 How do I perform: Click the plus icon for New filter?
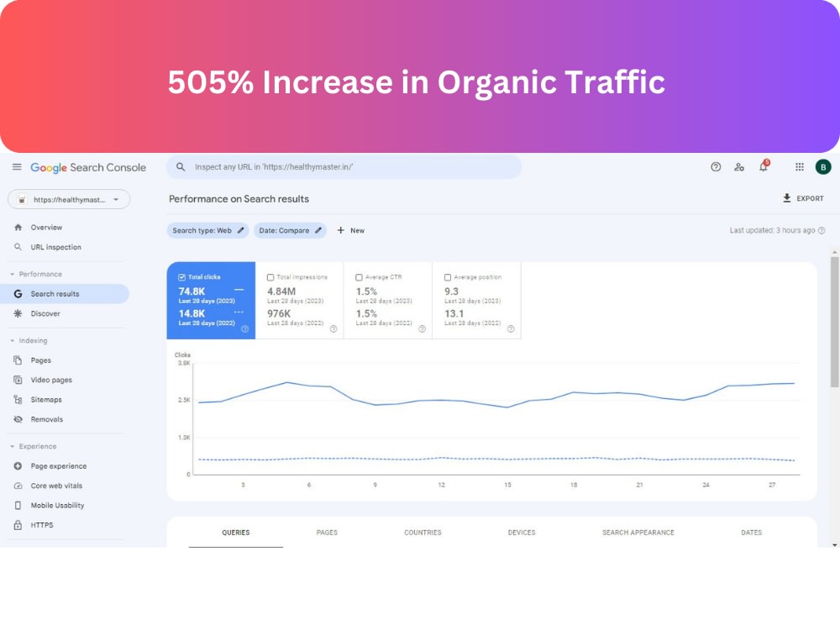[x=341, y=230]
